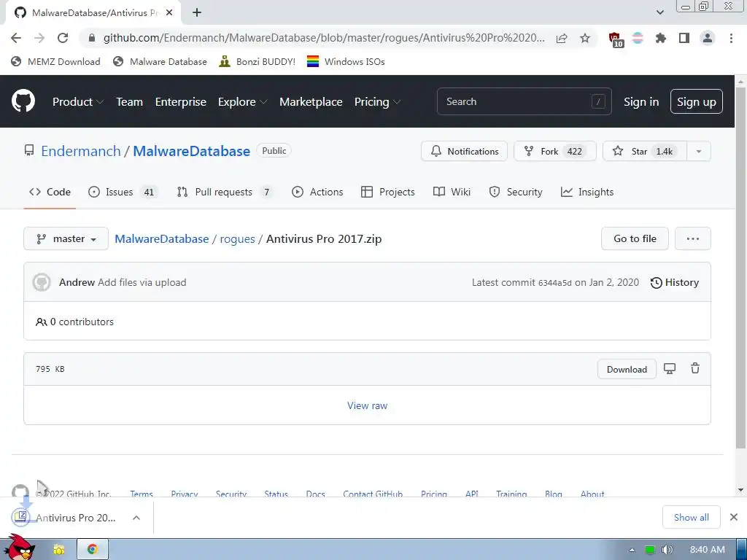This screenshot has width=747, height=560.
Task: Switch to the Projects tab
Action: click(388, 192)
